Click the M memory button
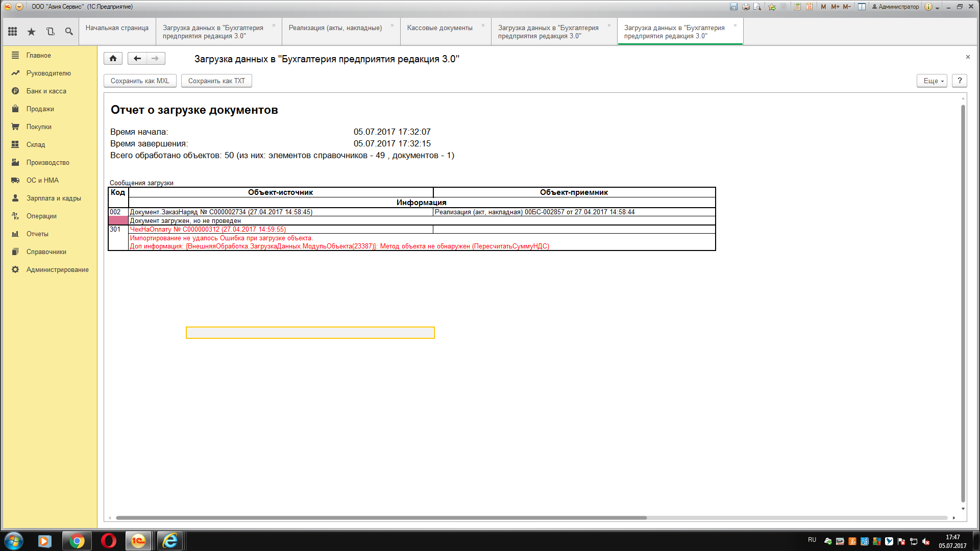This screenshot has width=980, height=551. pyautogui.click(x=823, y=7)
